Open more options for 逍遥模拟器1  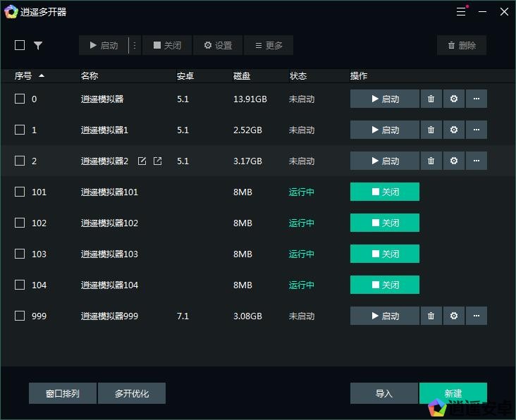[477, 130]
